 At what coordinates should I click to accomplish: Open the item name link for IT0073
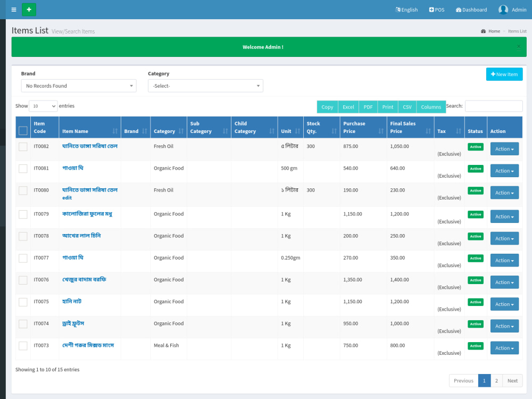click(88, 345)
